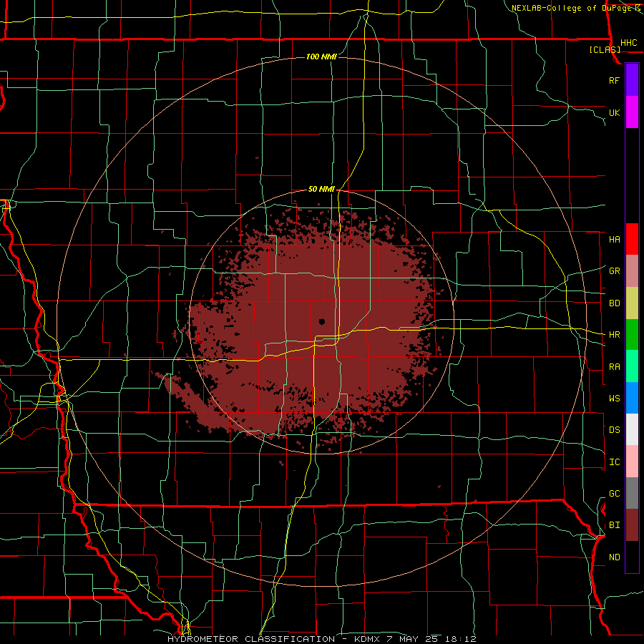This screenshot has width=644, height=644.
Task: Click the 50 NMI range ring label
Action: (x=321, y=189)
